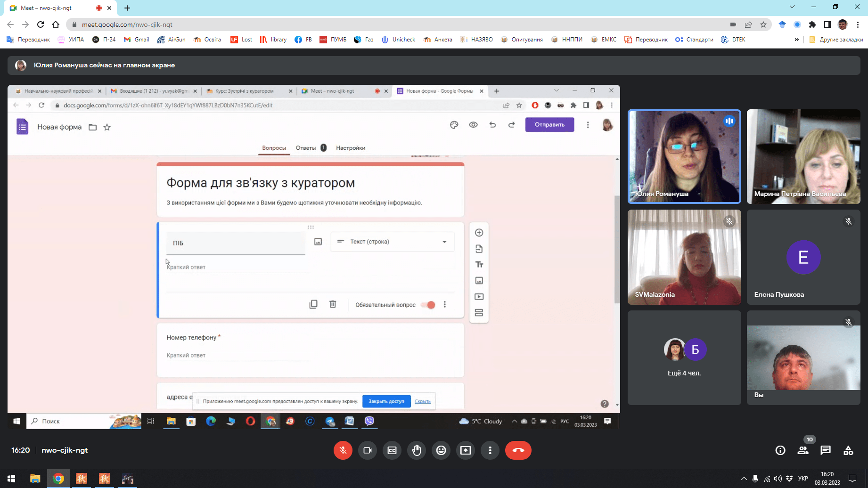Open Meet activities icon
868x488 pixels.
pos(848,450)
